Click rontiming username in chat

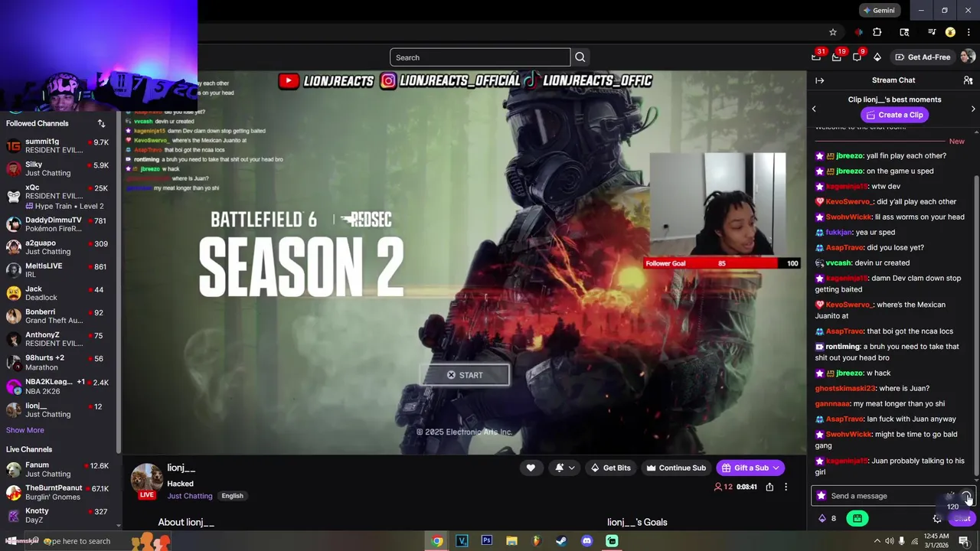[x=842, y=347]
